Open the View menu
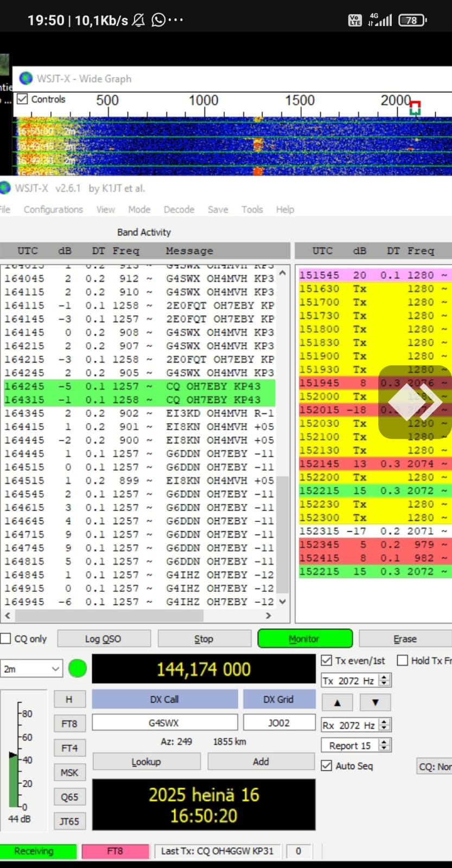Viewport: 452px width, 868px height. pyautogui.click(x=106, y=209)
